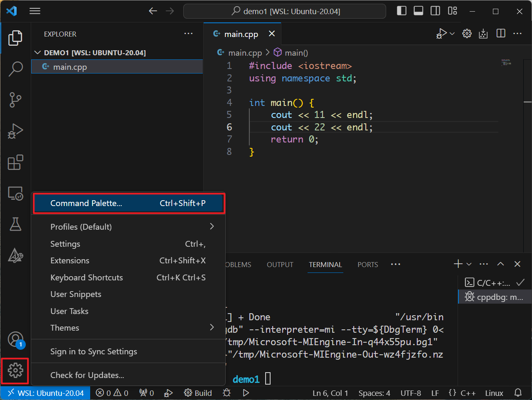532x400 pixels.
Task: Select the cppdbg terminal session
Action: pyautogui.click(x=494, y=297)
